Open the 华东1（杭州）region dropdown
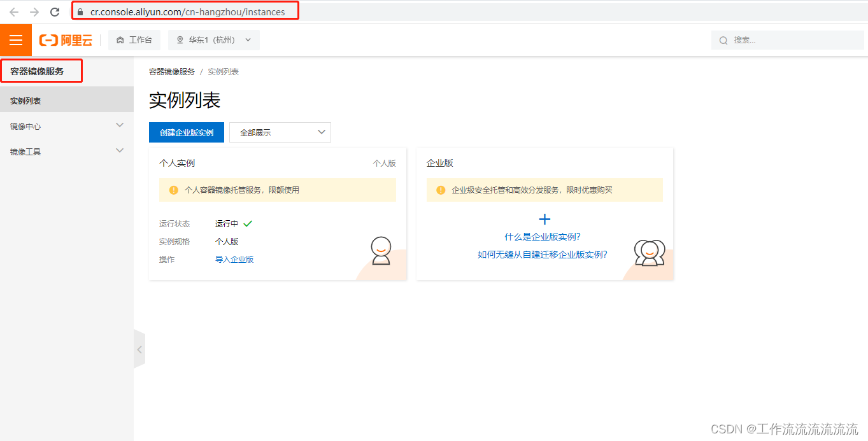868x441 pixels. click(214, 40)
